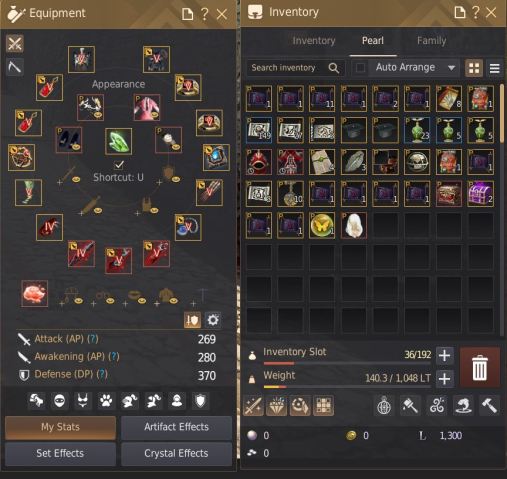Toggle the Appearance shortcut checkbox

tap(119, 165)
